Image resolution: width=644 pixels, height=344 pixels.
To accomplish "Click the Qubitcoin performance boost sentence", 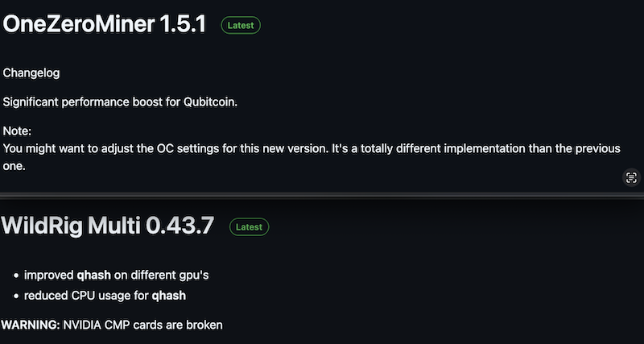I will (120, 102).
